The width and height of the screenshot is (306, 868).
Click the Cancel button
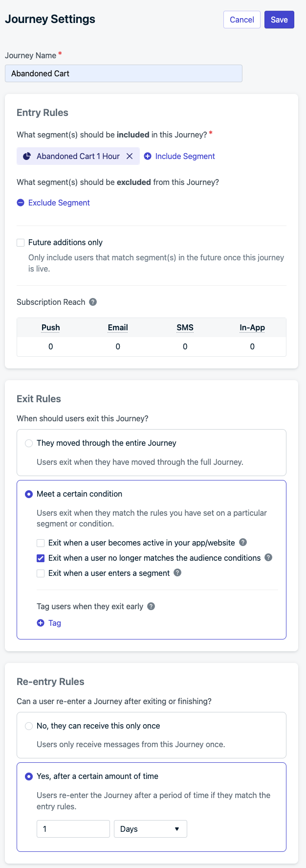[242, 20]
